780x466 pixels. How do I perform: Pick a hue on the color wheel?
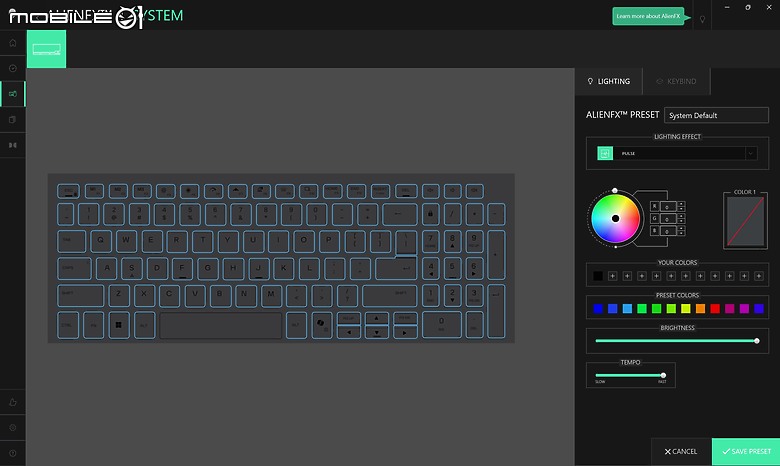click(x=615, y=218)
